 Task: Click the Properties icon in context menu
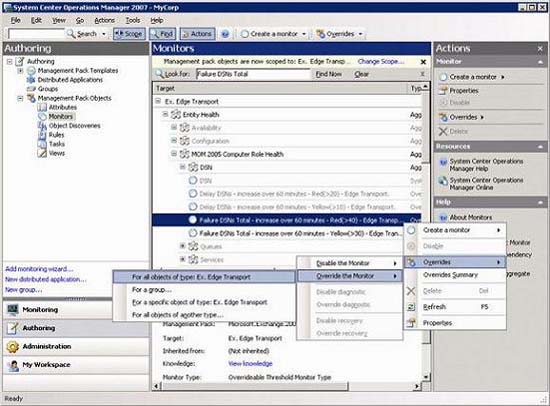pos(411,323)
